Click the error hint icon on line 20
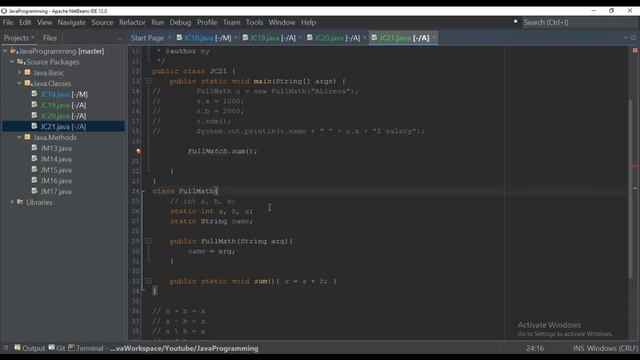 [139, 151]
